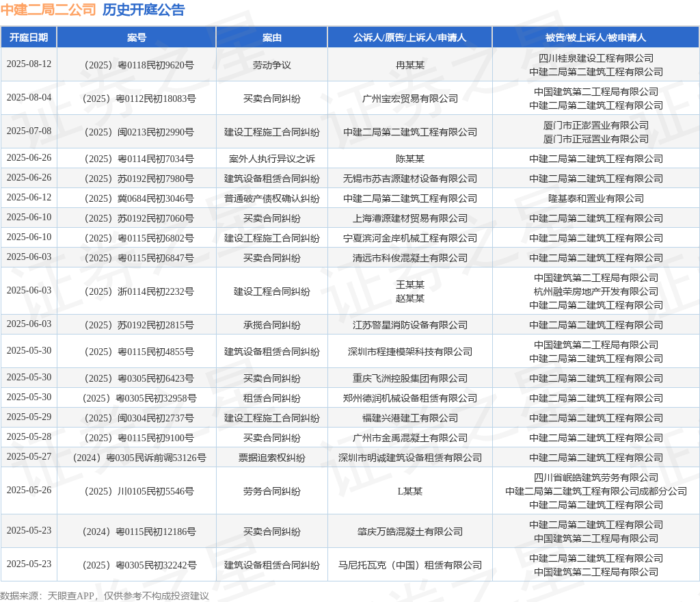The height and width of the screenshot is (602, 700).
Task: Click defendant 四川省岷皓建筑劳务有限公司
Action: point(596,477)
